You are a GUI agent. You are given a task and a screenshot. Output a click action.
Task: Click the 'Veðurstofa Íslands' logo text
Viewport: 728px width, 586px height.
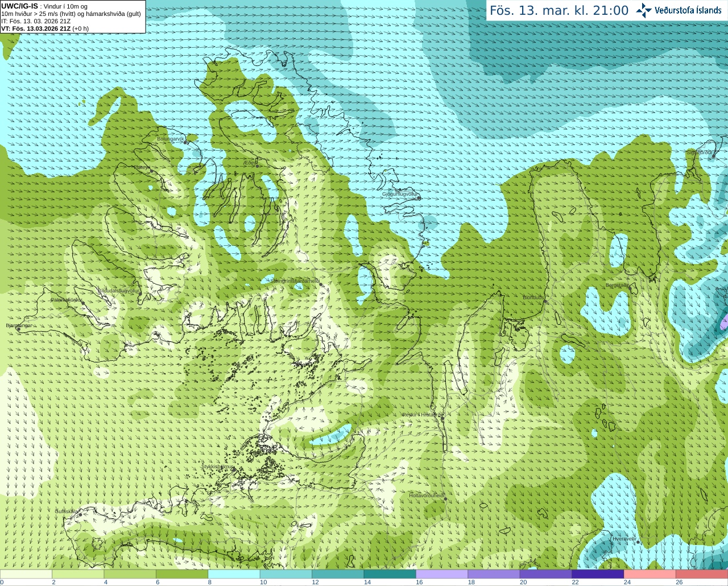(x=688, y=10)
